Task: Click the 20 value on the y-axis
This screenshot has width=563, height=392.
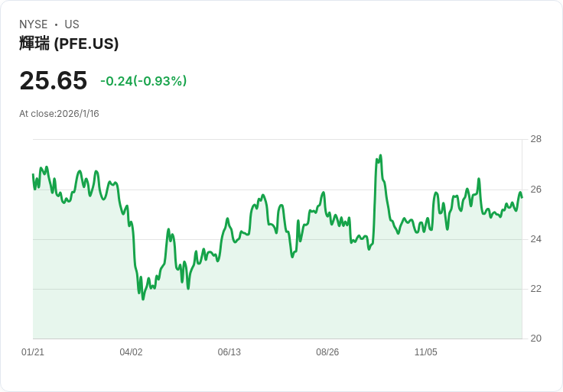Action: 536,339
